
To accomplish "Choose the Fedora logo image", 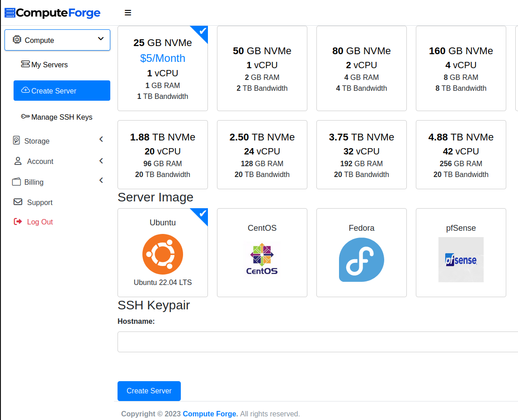I will (361, 260).
